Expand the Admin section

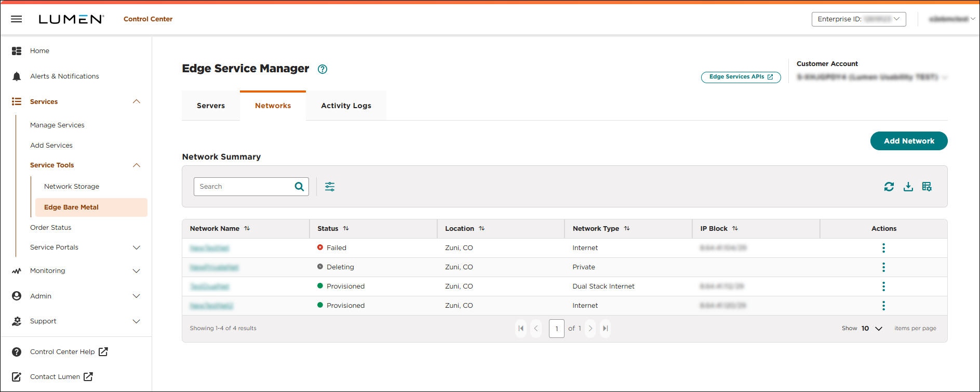point(137,296)
